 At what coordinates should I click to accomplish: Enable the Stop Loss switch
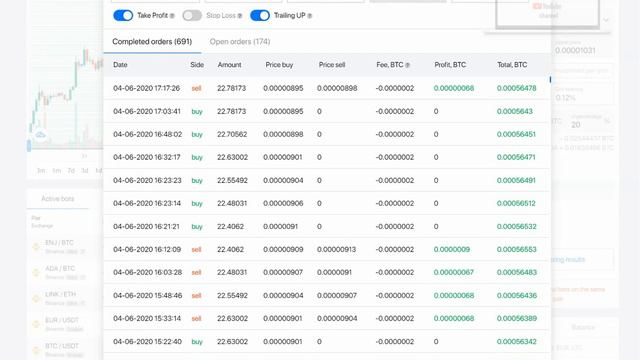coord(192,16)
